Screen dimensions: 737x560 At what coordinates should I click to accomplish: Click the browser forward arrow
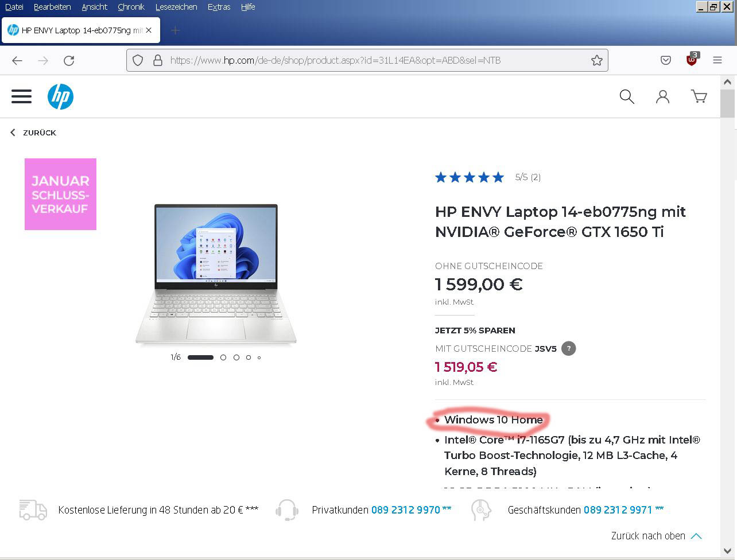(43, 60)
